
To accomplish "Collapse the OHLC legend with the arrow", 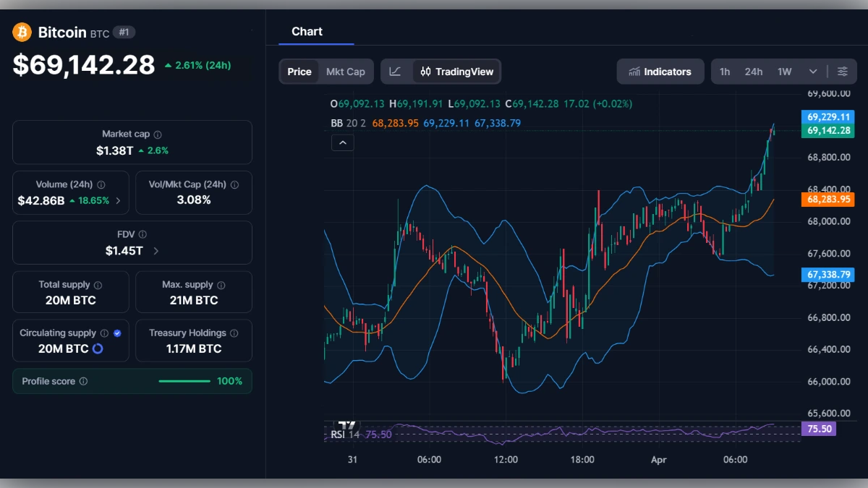I will click(x=342, y=142).
